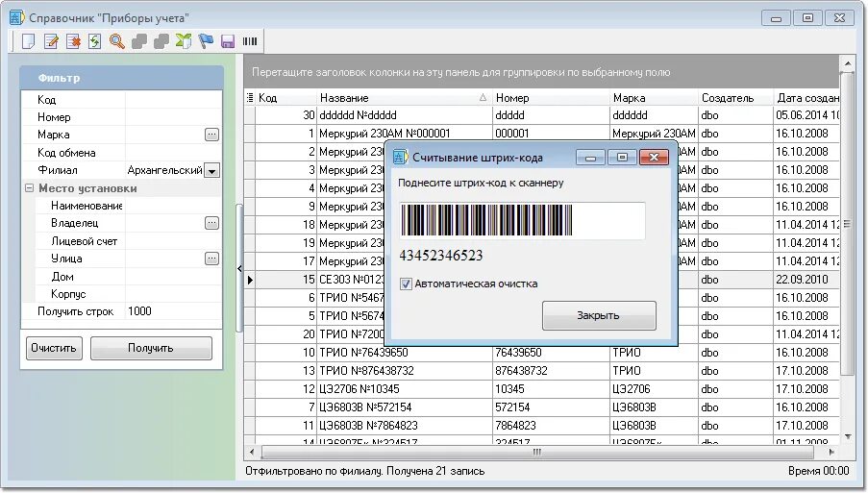This screenshot has width=868, height=493.
Task: Click the icon in Считывание штрих-кода title bar
Action: coord(400,158)
